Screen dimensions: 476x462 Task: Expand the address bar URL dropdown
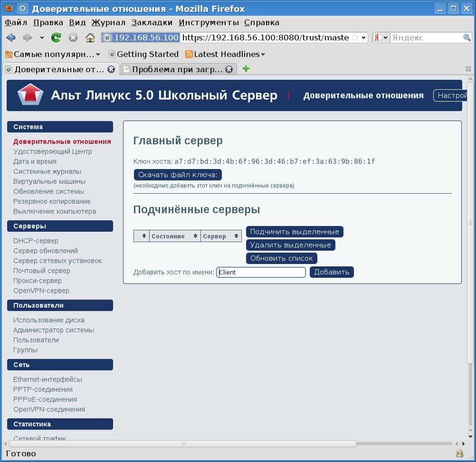click(364, 38)
